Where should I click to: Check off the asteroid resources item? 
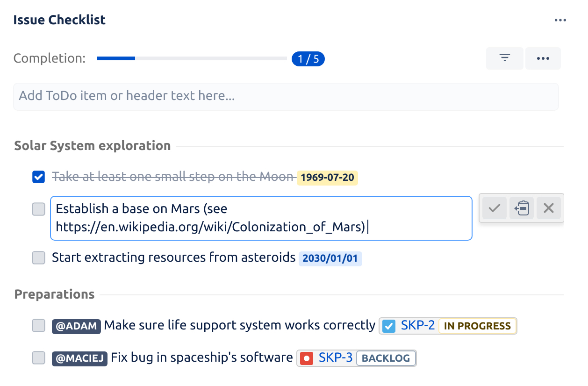(x=38, y=257)
